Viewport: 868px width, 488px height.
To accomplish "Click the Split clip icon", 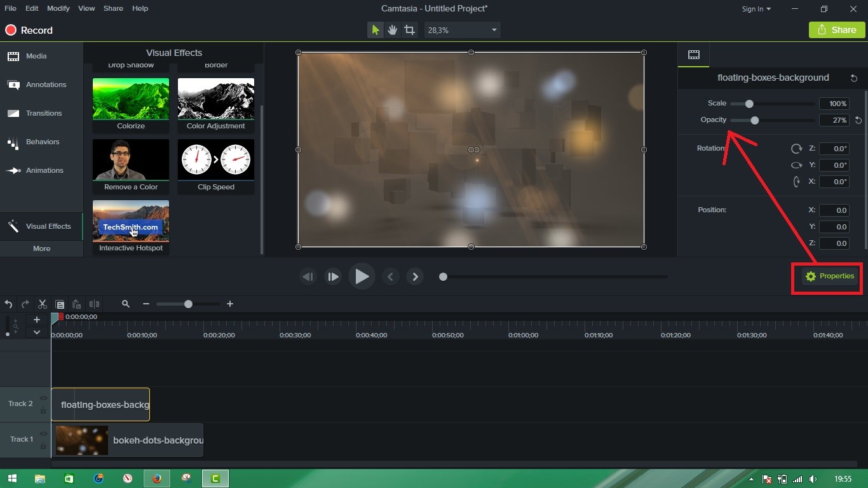I will tap(94, 304).
